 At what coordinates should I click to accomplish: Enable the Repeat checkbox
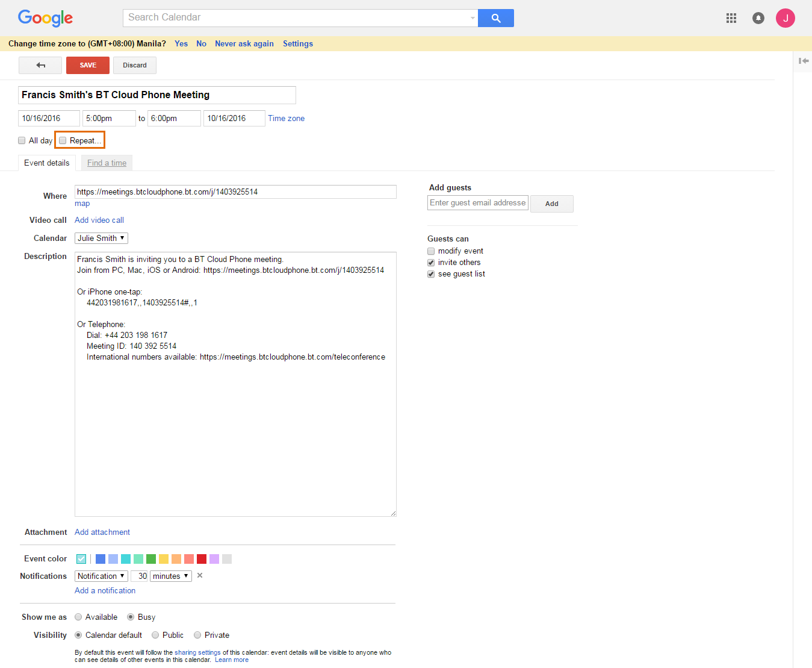(63, 140)
